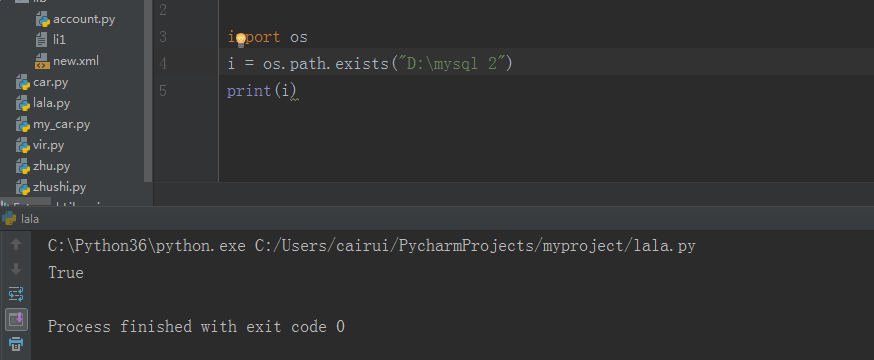Image resolution: width=874 pixels, height=360 pixels.
Task: Click the Up the Stack Trace arrow
Action: 16,244
